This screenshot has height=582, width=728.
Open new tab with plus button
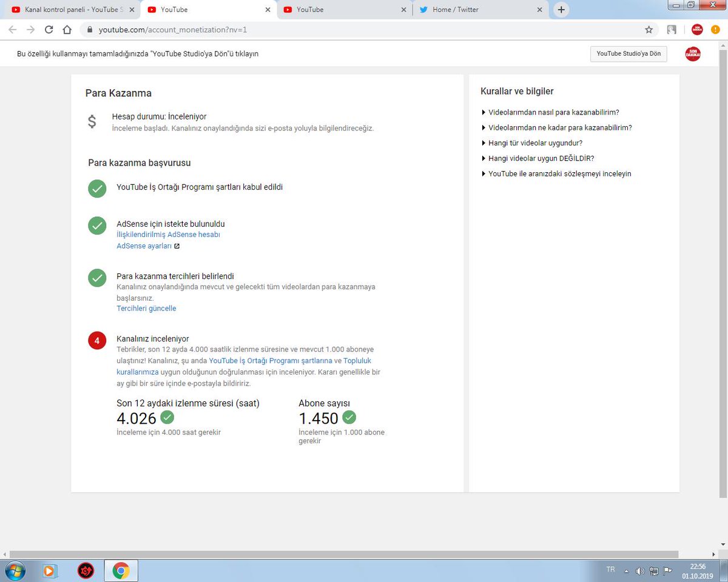coord(561,10)
